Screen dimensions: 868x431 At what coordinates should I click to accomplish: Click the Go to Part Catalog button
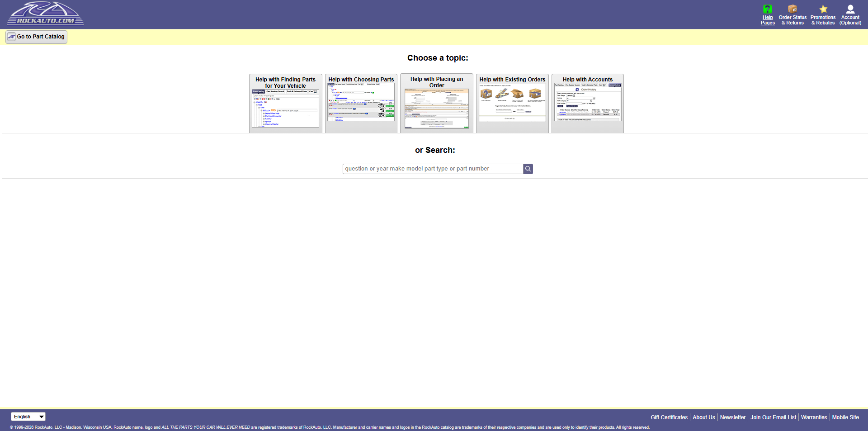[36, 37]
